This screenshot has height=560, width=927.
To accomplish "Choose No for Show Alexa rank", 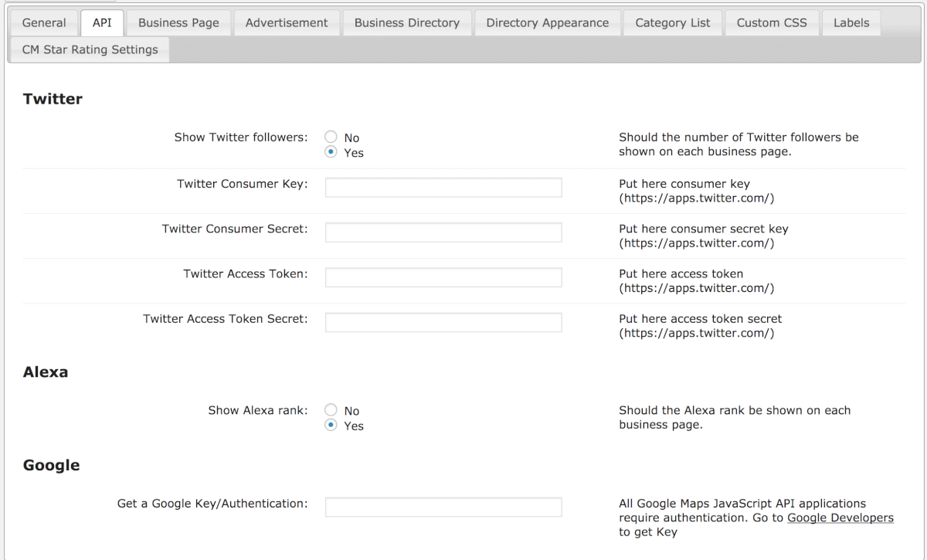I will point(331,410).
